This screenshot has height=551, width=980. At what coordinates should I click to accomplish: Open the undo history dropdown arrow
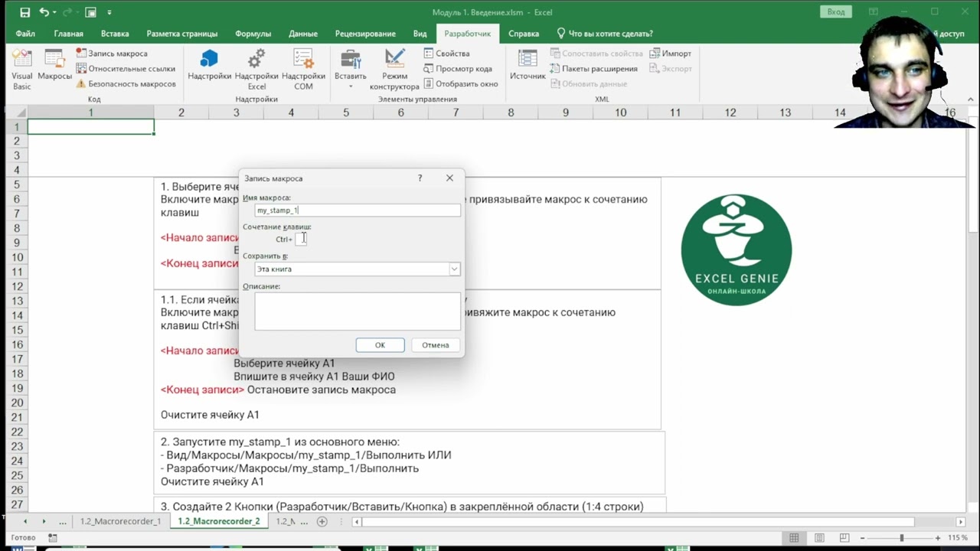pos(55,12)
